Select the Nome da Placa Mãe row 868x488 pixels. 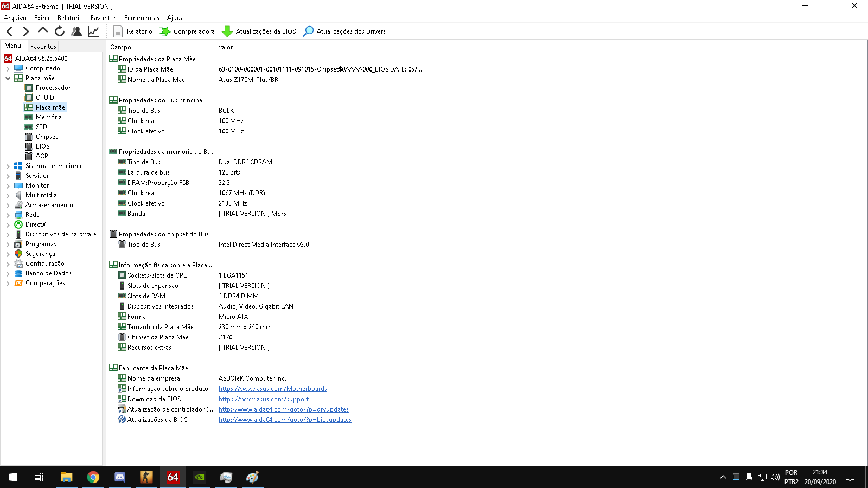click(266, 80)
